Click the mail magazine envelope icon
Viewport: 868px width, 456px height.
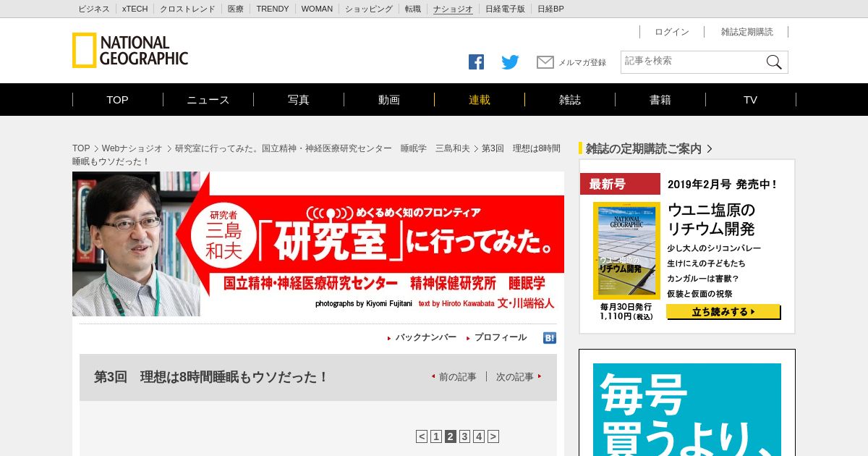(x=545, y=62)
